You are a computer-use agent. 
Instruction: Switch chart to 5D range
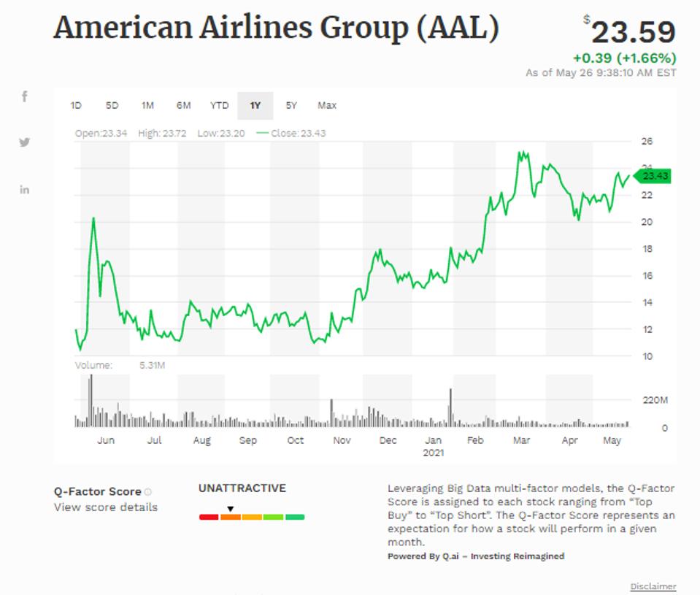tap(112, 106)
